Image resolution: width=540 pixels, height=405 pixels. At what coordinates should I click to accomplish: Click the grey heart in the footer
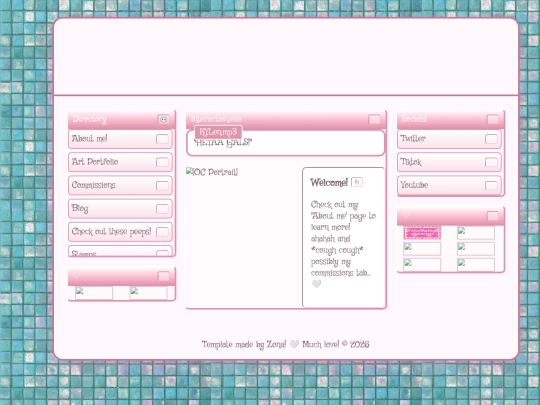pos(294,344)
